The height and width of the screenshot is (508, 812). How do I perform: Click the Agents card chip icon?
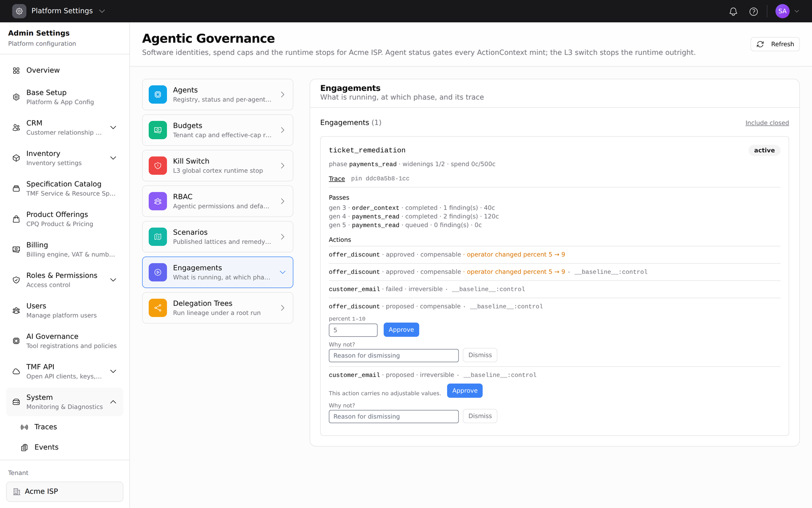point(158,94)
